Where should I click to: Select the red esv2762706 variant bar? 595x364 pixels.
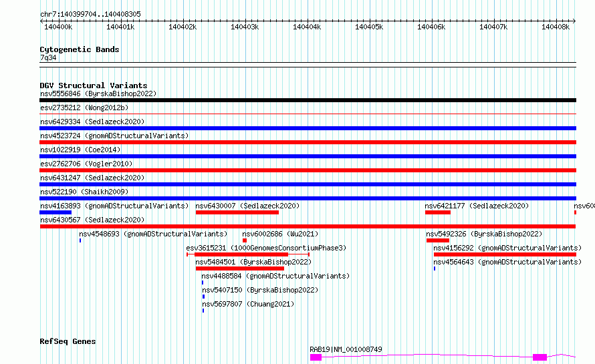[x=308, y=170]
